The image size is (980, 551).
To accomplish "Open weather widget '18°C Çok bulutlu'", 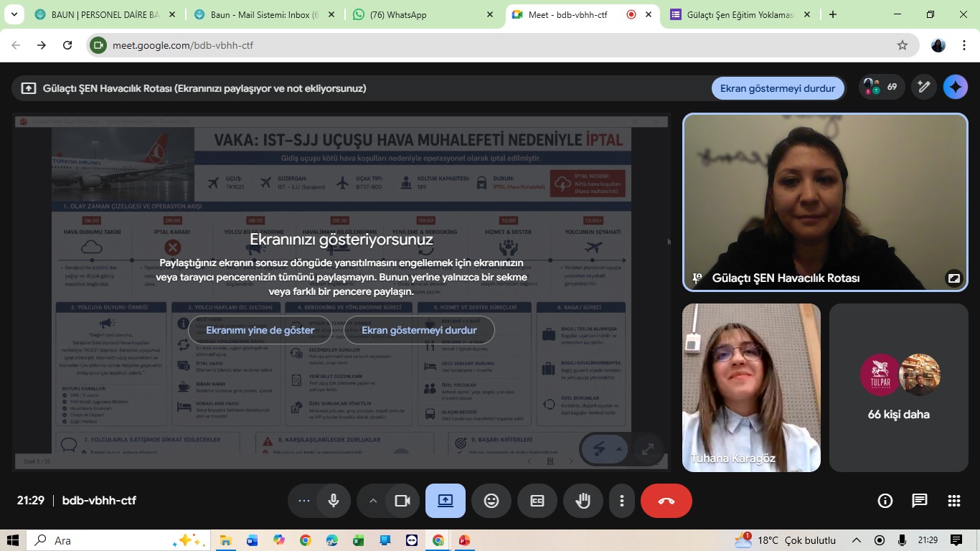I will point(786,540).
